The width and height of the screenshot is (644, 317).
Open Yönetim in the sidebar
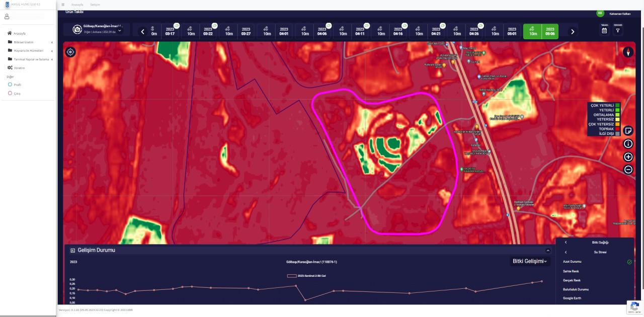[19, 67]
